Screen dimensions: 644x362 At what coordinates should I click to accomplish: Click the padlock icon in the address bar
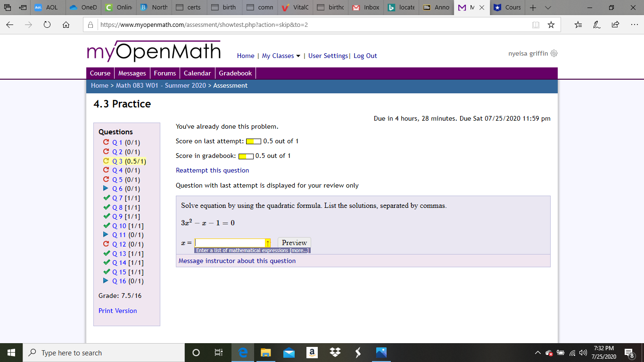click(90, 25)
